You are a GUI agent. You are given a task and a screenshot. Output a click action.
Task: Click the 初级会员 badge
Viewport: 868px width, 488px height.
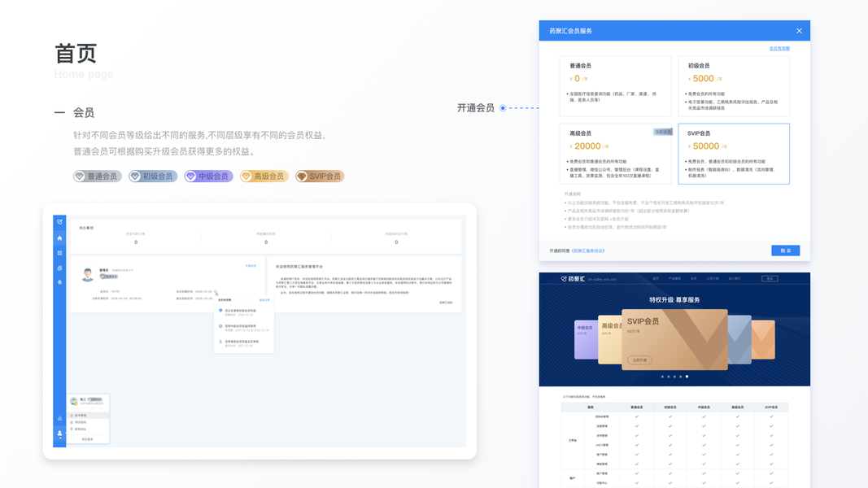tap(153, 176)
